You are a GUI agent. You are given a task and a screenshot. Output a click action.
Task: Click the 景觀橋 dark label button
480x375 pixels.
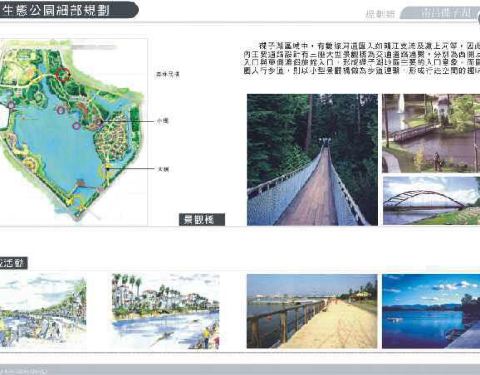(x=202, y=220)
